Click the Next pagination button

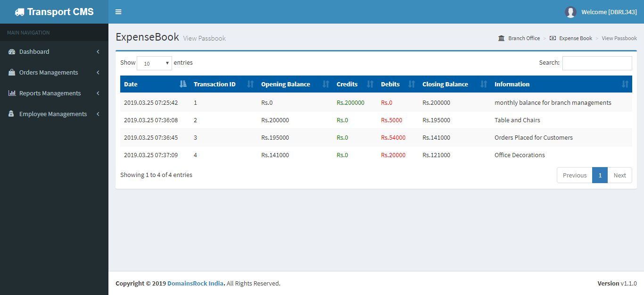click(619, 175)
